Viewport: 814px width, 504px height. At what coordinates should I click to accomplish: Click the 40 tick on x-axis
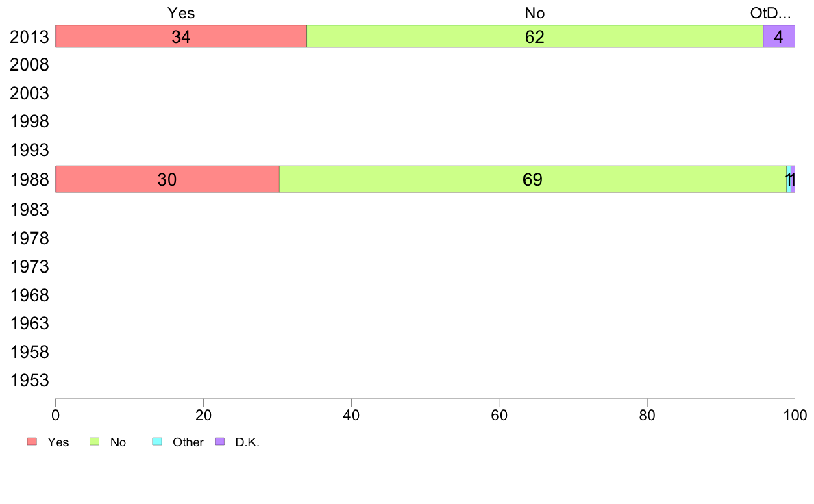click(x=351, y=415)
